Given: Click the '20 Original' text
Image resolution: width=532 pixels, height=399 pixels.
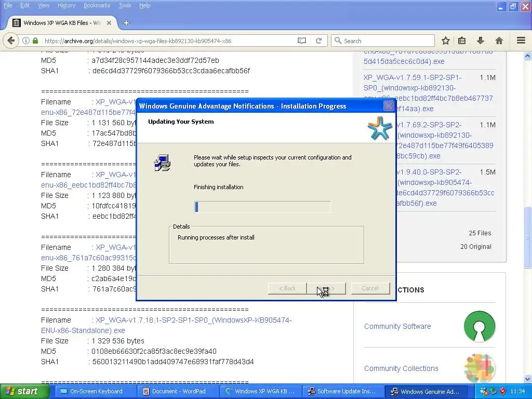Looking at the screenshot, I should pyautogui.click(x=476, y=247).
